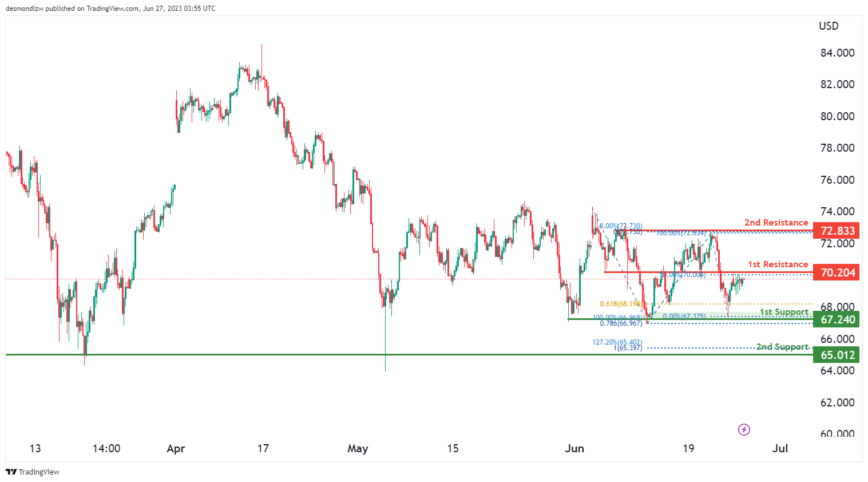Click the Jun date on time axis

pyautogui.click(x=574, y=448)
